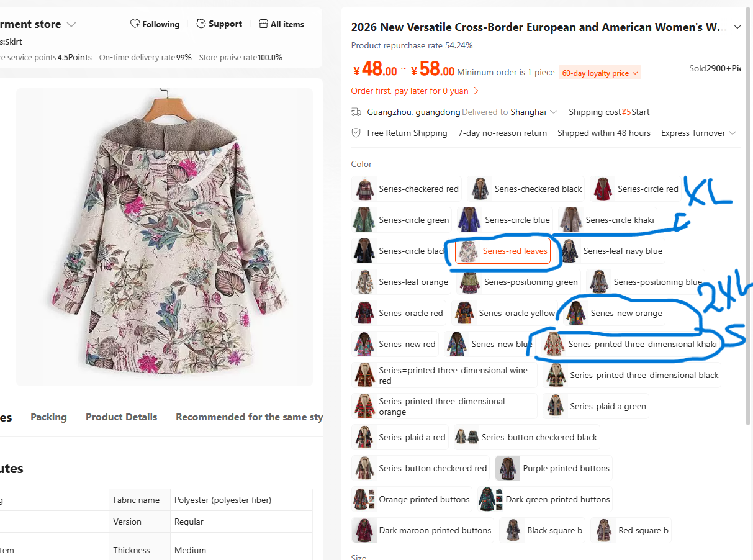Select Series-printed three-dimensional khaki color
Screen dimensions: 753x560
click(630, 344)
